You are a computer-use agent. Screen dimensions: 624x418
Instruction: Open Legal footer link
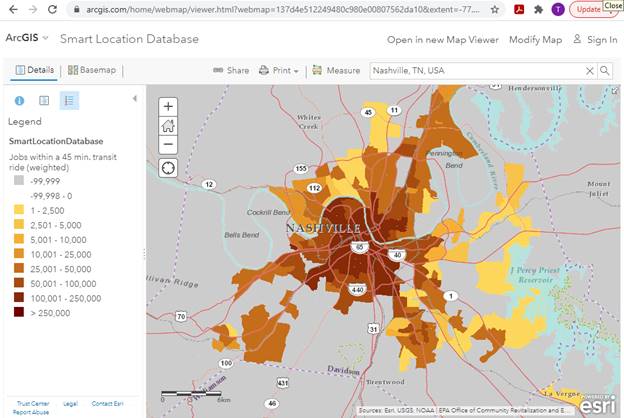[x=70, y=404]
